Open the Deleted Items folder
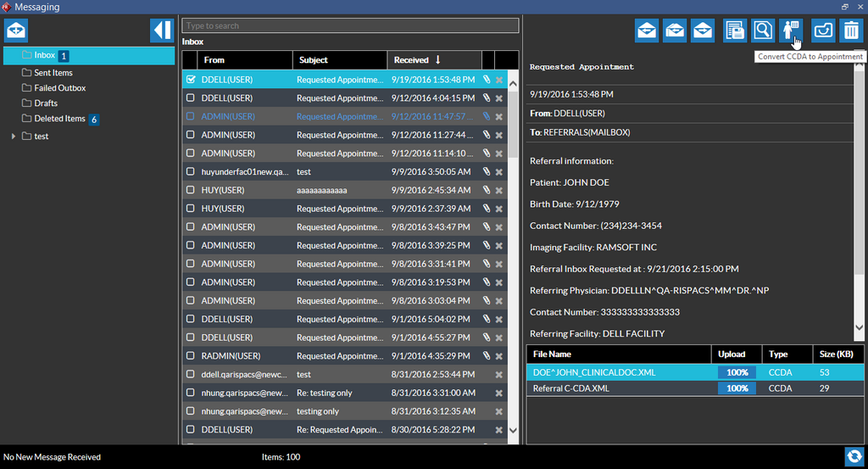 pyautogui.click(x=59, y=119)
